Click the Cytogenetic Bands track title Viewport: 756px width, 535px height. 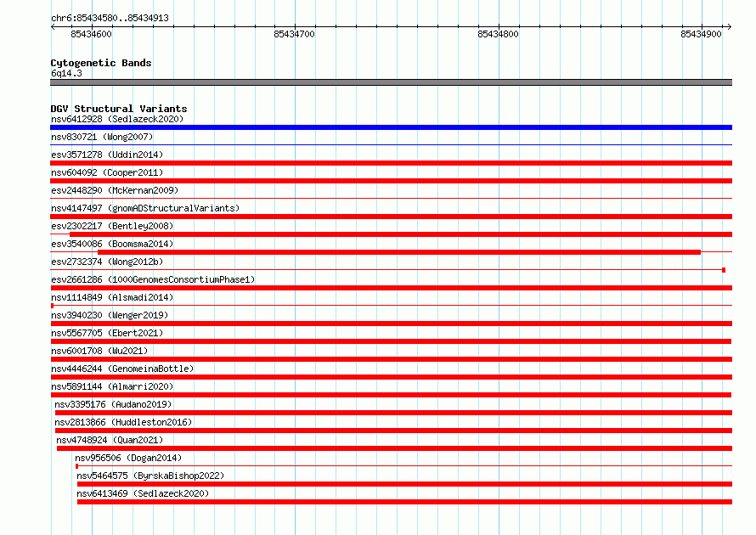coord(101,63)
